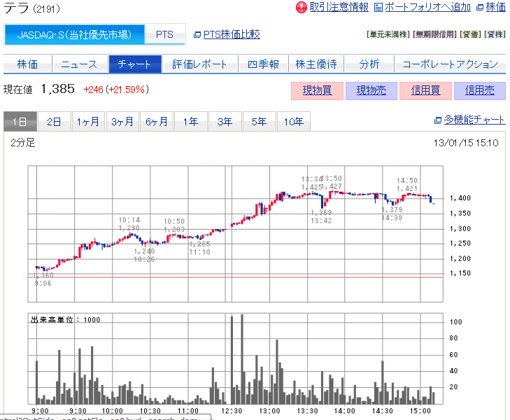Open the コーポレートアクション tab
This screenshot has width=510, height=420.
450,64
